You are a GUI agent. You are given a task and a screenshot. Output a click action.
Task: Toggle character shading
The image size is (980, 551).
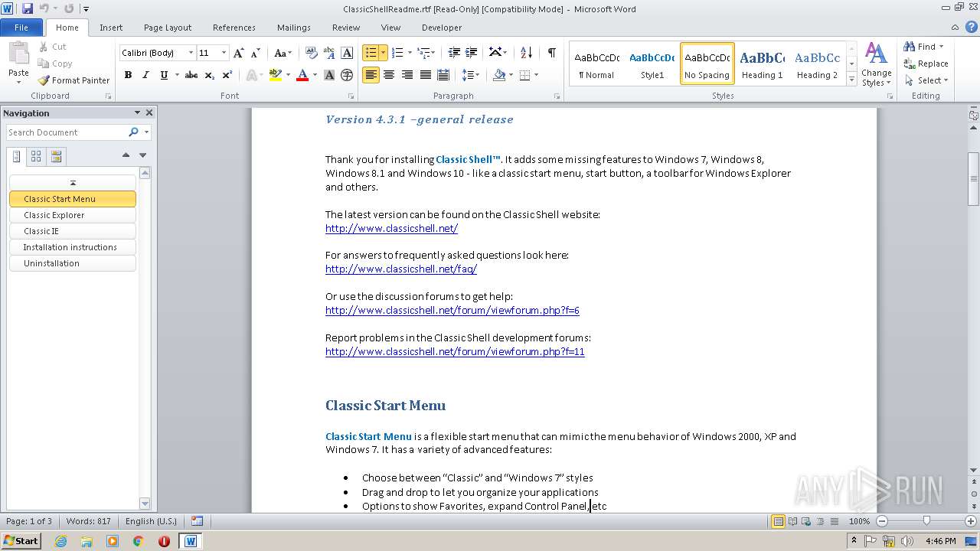[329, 75]
